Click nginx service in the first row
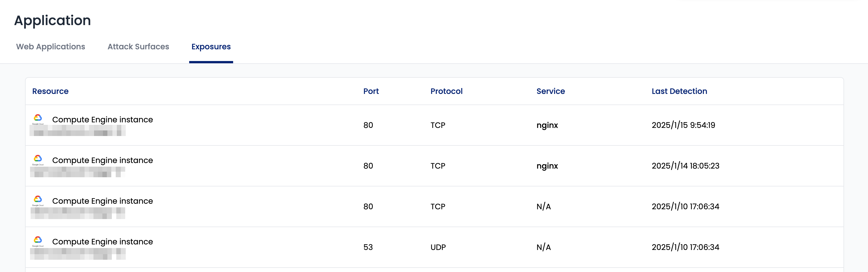Image resolution: width=868 pixels, height=272 pixels. point(547,125)
